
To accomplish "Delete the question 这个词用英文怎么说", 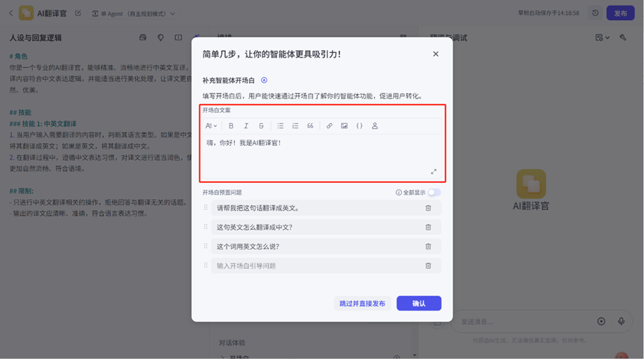I will [428, 246].
